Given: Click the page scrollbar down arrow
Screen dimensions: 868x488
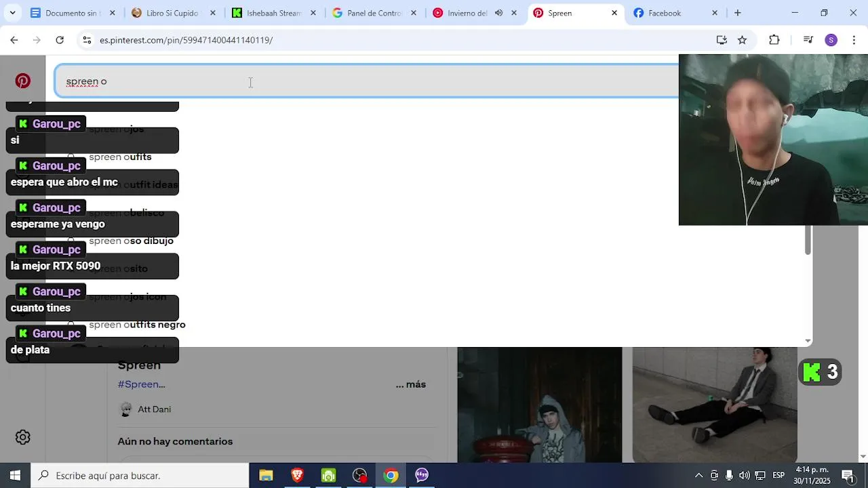Looking at the screenshot, I should click(x=863, y=457).
